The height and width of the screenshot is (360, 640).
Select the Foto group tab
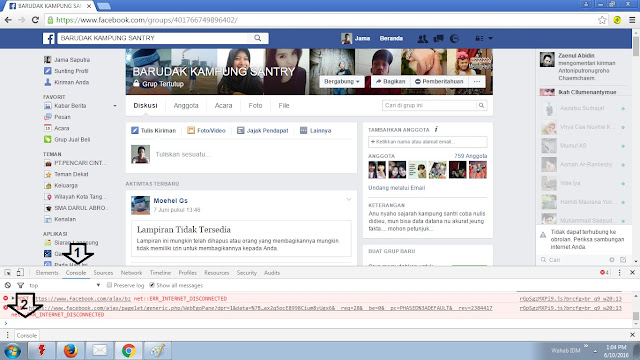point(256,106)
